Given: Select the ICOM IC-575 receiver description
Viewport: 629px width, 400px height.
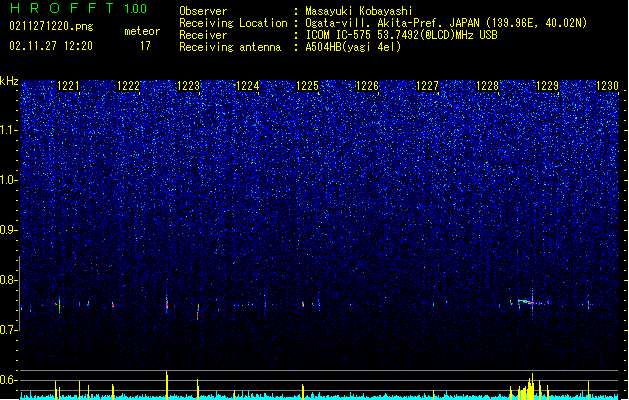Looking at the screenshot, I should 401,35.
